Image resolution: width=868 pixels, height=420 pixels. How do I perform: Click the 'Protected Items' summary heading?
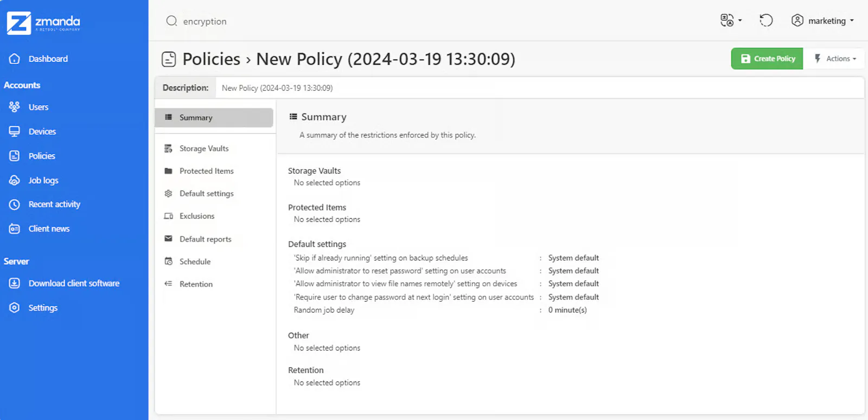click(x=317, y=207)
